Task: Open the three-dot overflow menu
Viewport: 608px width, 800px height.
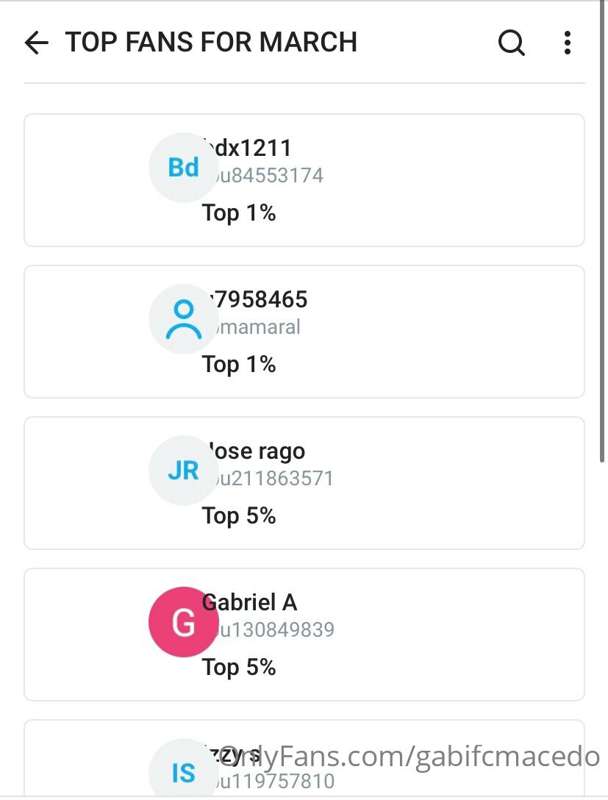Action: click(567, 42)
